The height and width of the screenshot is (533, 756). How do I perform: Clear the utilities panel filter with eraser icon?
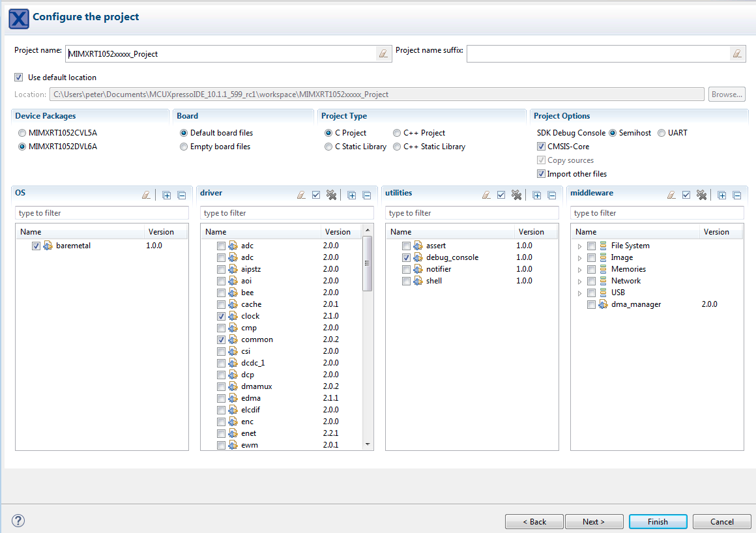(x=486, y=195)
